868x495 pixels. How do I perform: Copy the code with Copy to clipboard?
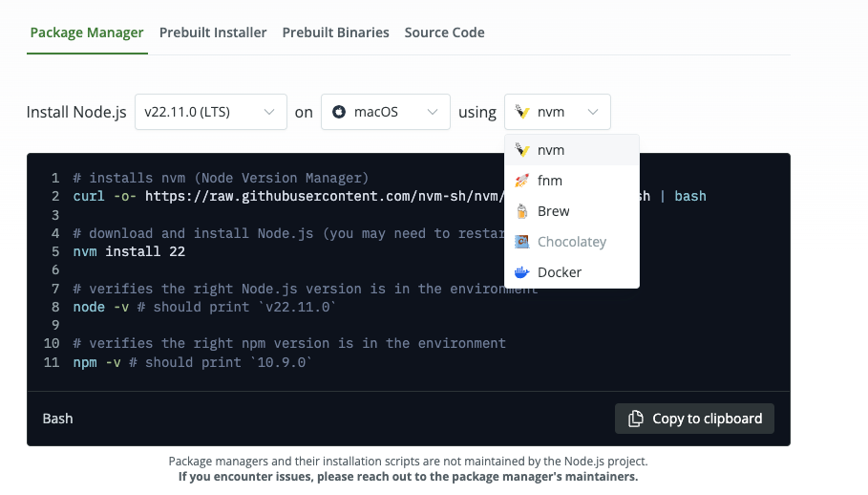coord(695,419)
